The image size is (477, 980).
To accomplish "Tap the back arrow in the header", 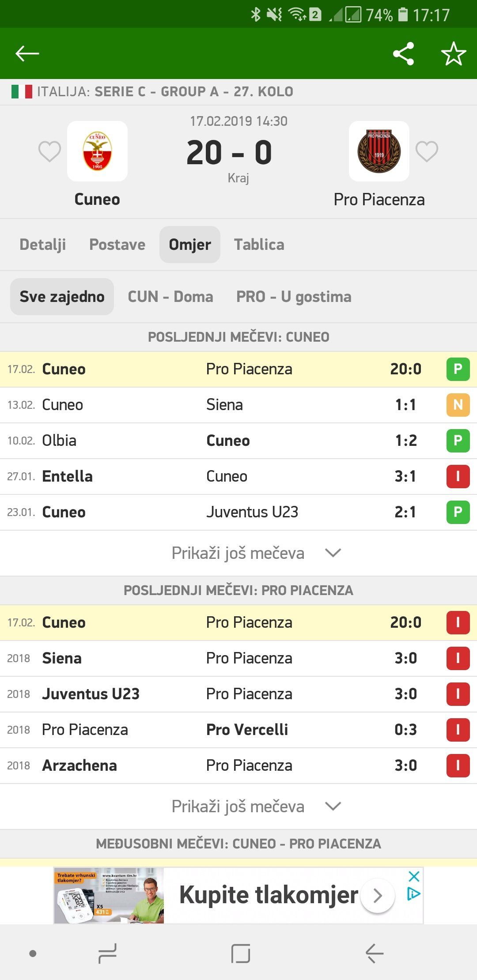I will click(x=27, y=53).
